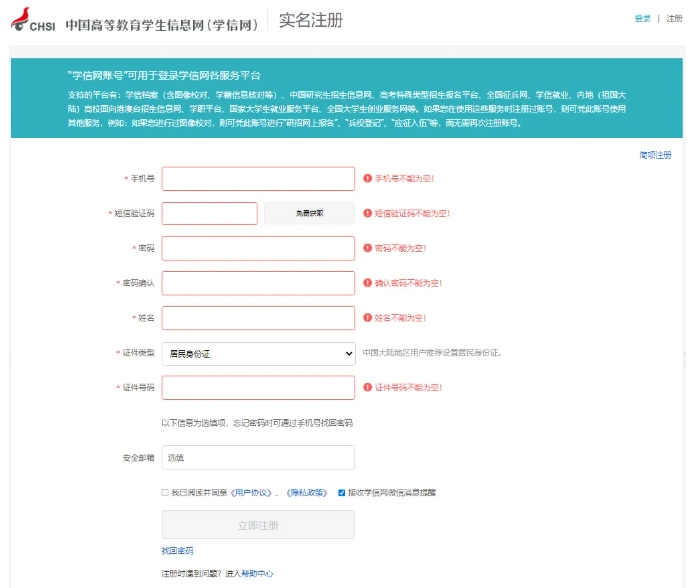This screenshot has height=588, width=690.
Task: Open the 帮助中心 help center link
Action: click(x=257, y=573)
